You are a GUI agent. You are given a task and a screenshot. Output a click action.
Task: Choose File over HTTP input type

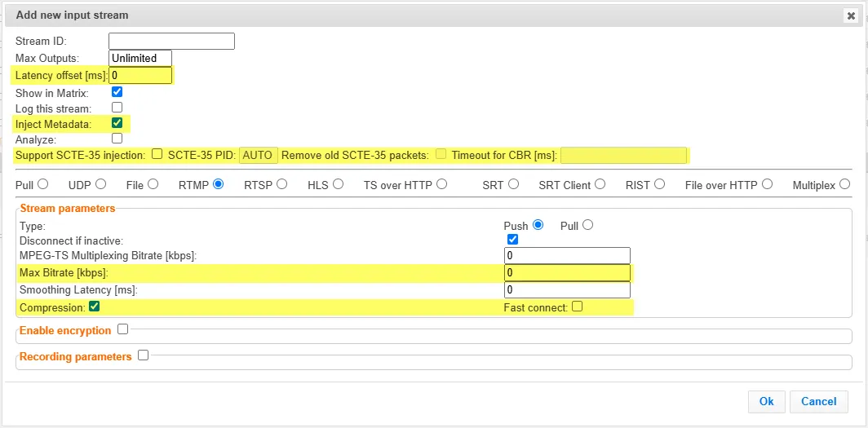coord(767,184)
